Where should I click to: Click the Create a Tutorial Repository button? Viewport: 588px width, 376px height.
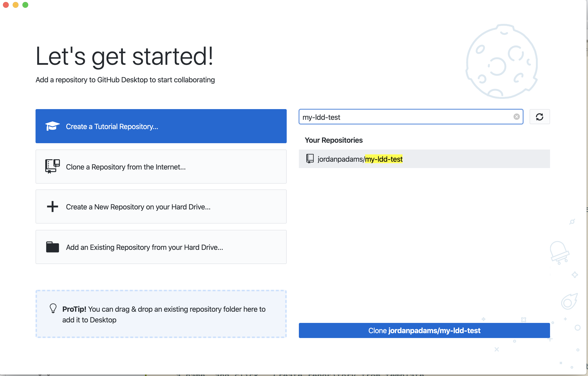[x=161, y=126]
